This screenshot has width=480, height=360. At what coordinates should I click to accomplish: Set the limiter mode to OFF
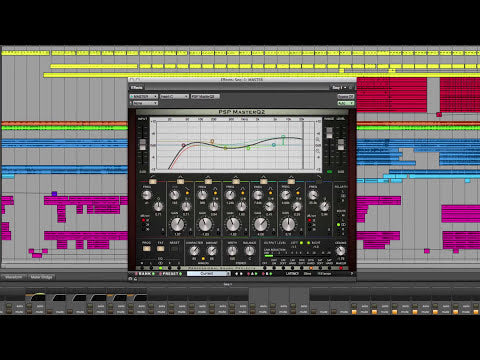[265, 267]
